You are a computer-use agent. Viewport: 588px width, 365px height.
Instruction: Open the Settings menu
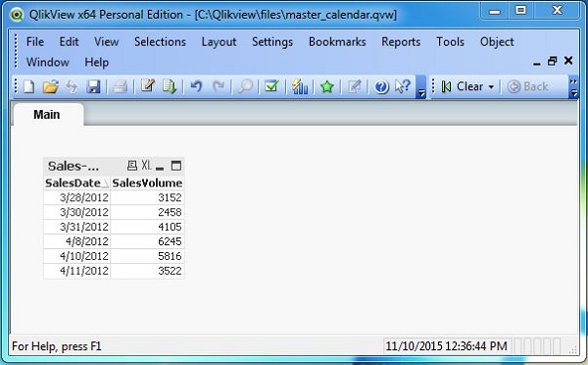click(272, 42)
